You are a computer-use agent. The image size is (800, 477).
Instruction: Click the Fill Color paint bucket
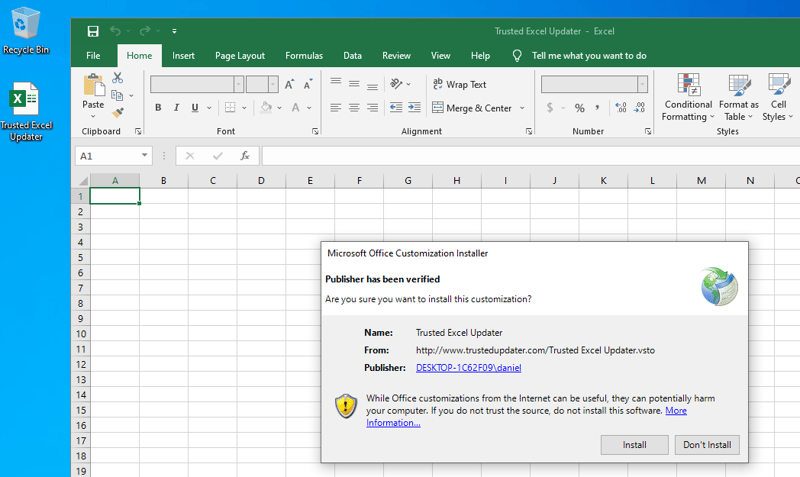(x=266, y=108)
